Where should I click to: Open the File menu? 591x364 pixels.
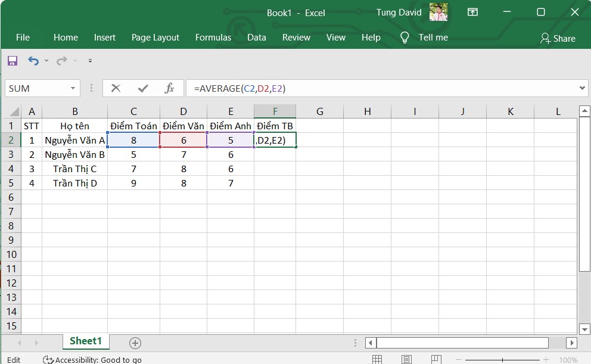click(x=23, y=38)
